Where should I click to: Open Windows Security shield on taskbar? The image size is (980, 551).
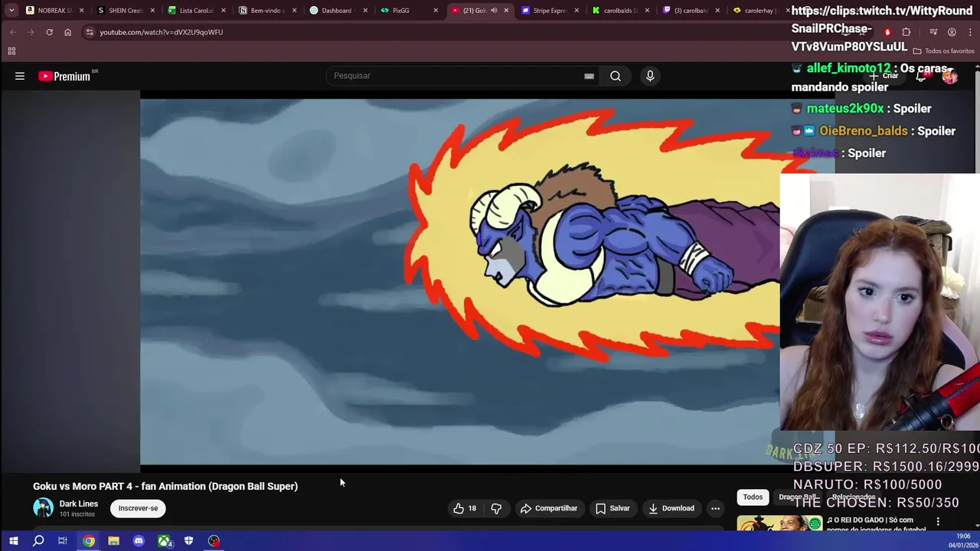click(x=188, y=541)
